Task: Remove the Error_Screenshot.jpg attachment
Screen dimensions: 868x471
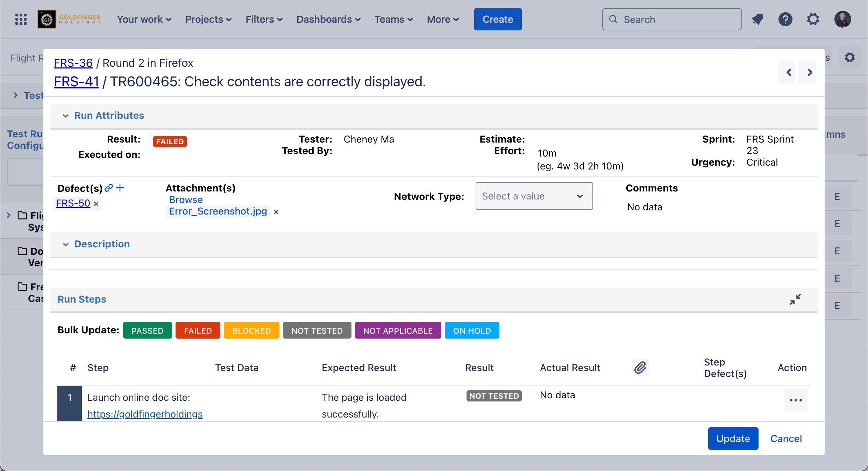Action: (x=276, y=212)
